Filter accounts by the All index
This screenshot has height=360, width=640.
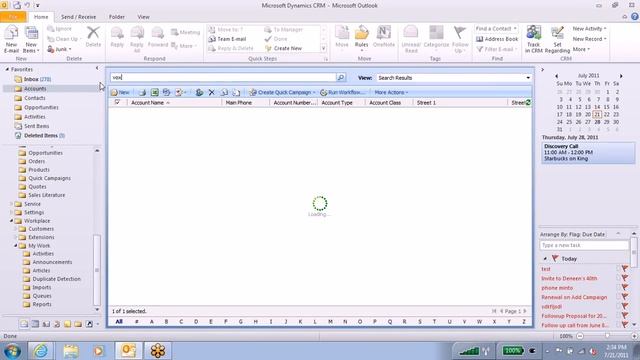point(119,322)
